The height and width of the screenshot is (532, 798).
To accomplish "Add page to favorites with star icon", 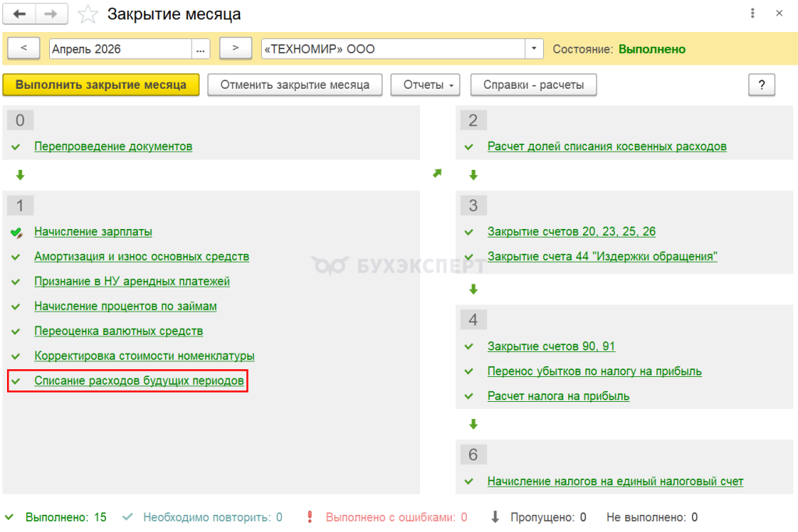I will [x=89, y=14].
